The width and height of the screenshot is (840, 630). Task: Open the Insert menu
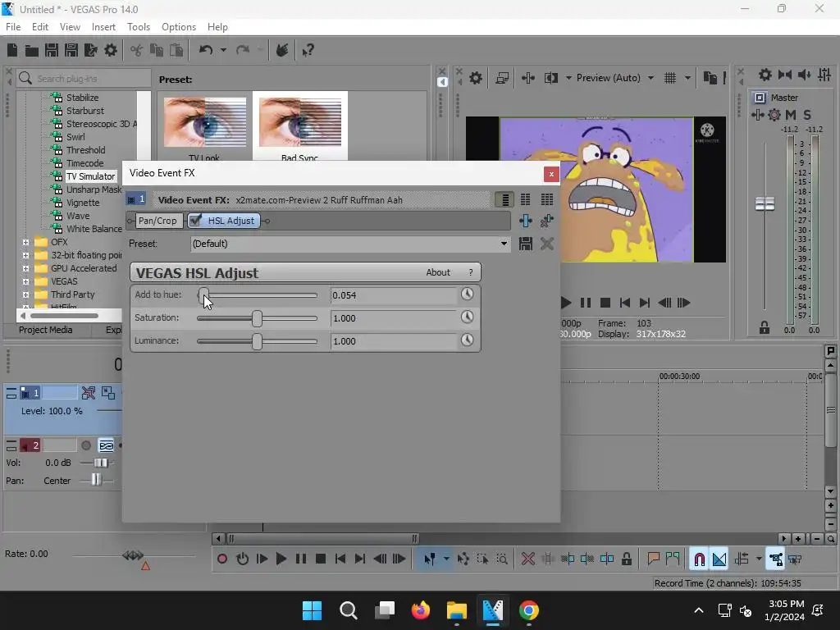(x=103, y=27)
